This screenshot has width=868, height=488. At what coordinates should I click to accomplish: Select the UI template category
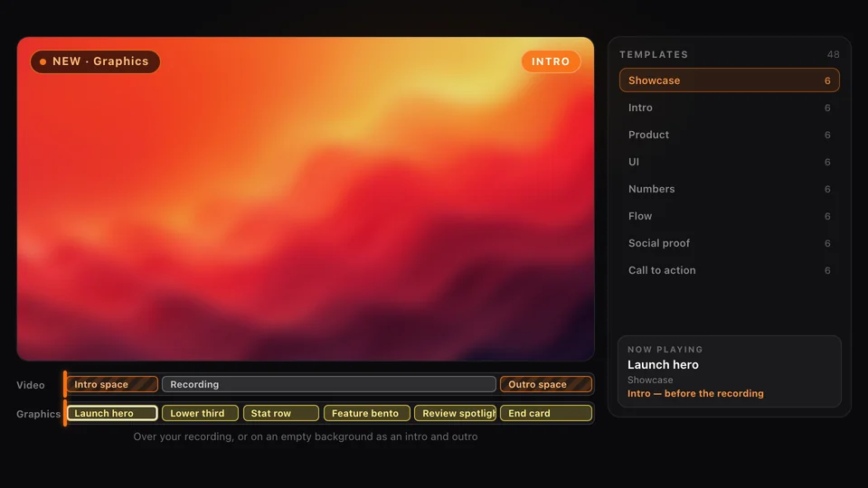click(729, 162)
